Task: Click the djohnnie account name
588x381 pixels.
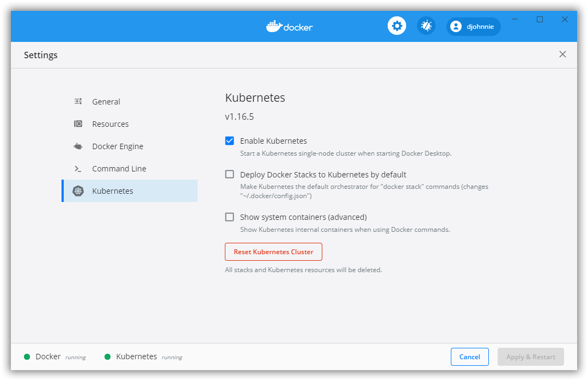Action: [x=480, y=27]
